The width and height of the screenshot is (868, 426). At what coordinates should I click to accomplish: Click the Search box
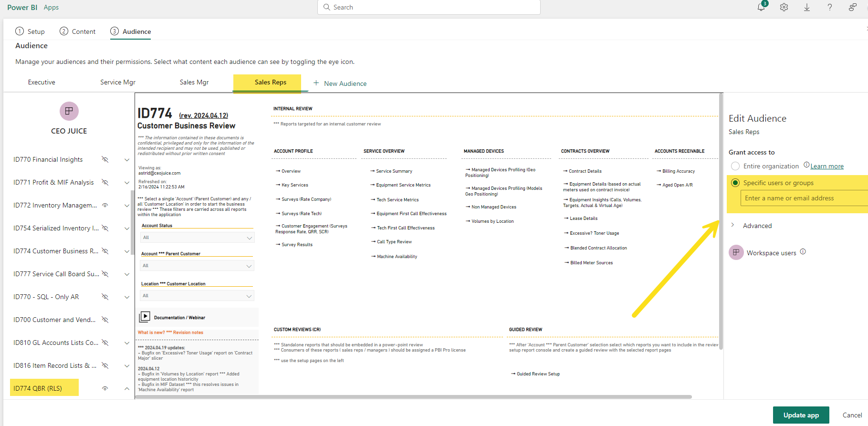[429, 7]
